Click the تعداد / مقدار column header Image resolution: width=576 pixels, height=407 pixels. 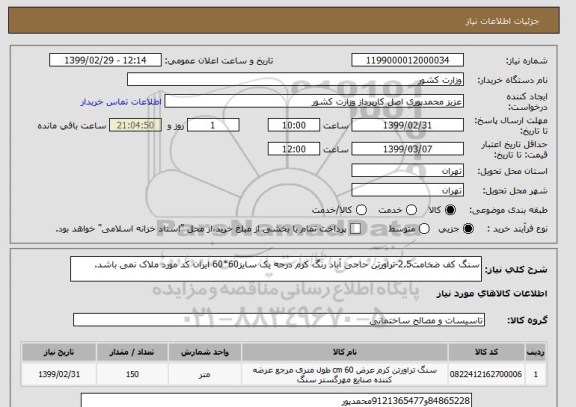click(132, 352)
